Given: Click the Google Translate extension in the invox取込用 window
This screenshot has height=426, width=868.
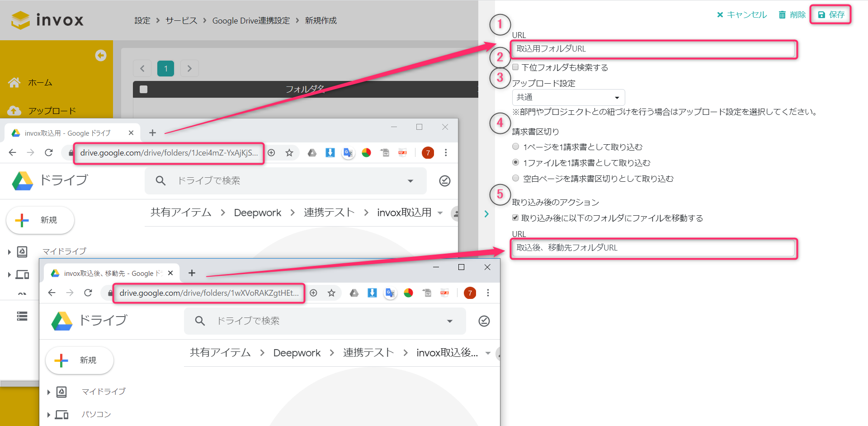Looking at the screenshot, I should coord(348,153).
